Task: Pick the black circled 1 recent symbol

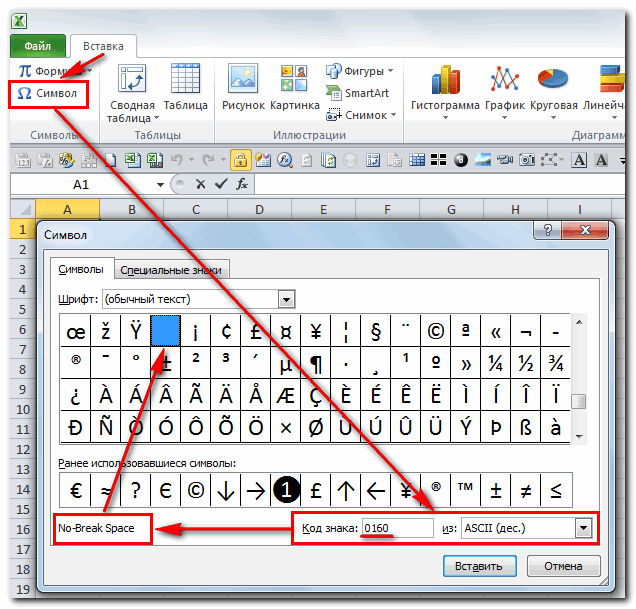Action: tap(286, 490)
